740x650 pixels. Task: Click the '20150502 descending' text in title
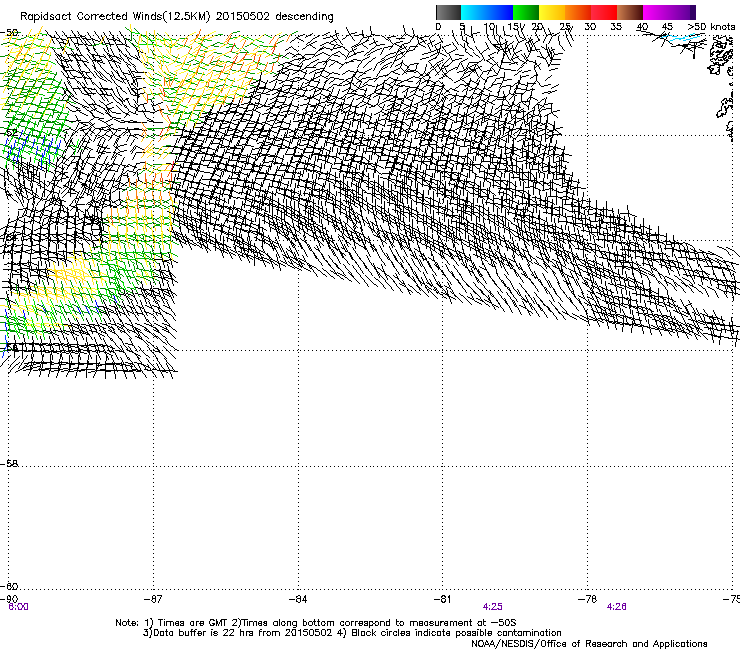(x=275, y=17)
